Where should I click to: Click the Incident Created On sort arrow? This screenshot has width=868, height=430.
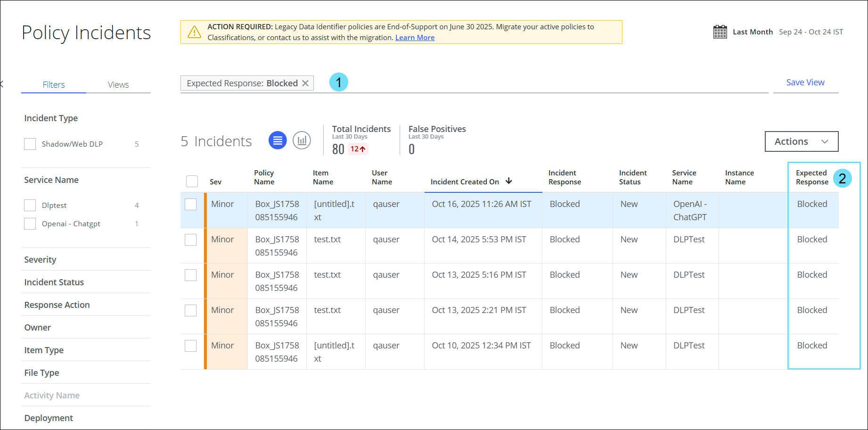tap(509, 181)
